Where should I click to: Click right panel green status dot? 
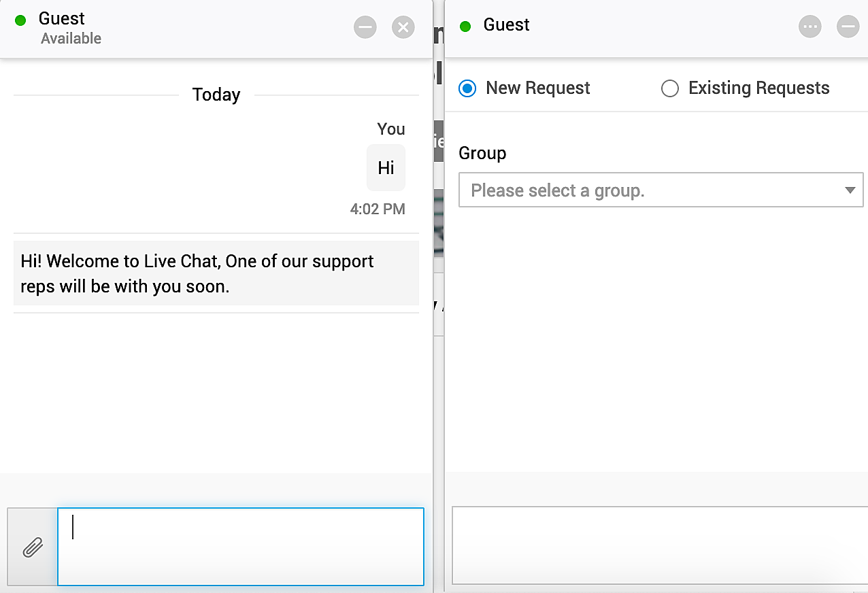(465, 27)
